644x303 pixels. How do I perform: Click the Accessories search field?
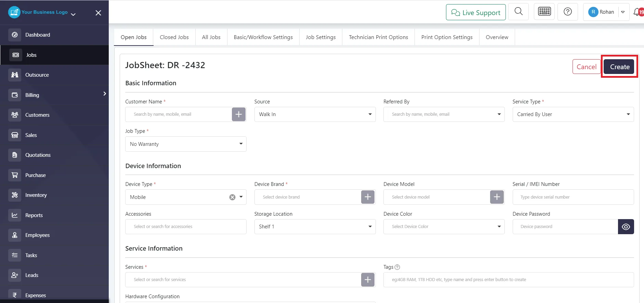pyautogui.click(x=186, y=227)
